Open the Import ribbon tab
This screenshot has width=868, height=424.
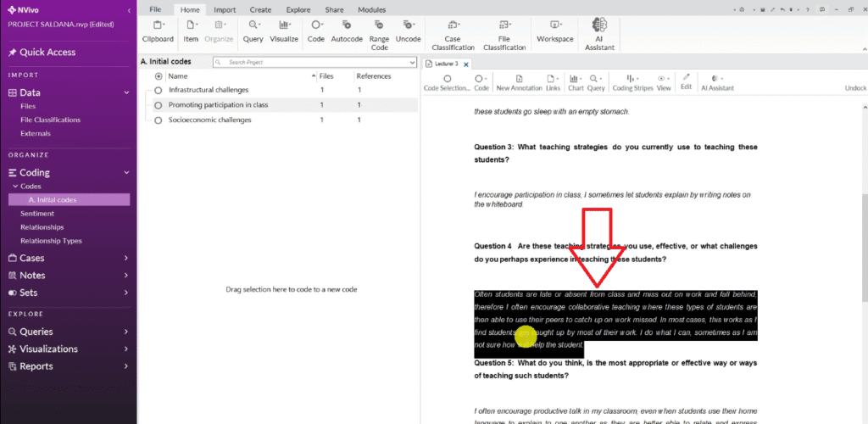coord(225,9)
